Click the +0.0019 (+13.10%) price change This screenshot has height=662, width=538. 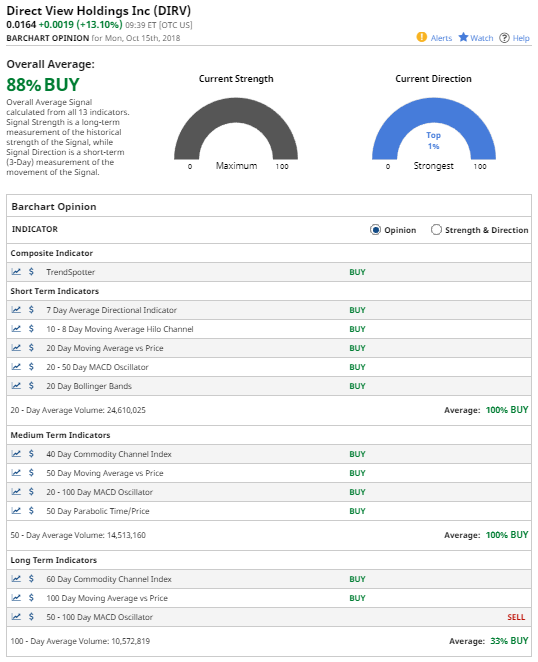pyautogui.click(x=80, y=25)
